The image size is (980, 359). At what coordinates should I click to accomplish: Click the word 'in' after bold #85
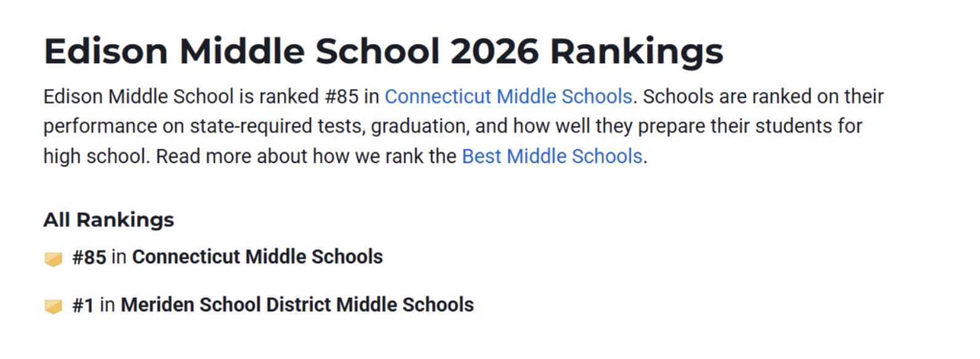click(119, 257)
